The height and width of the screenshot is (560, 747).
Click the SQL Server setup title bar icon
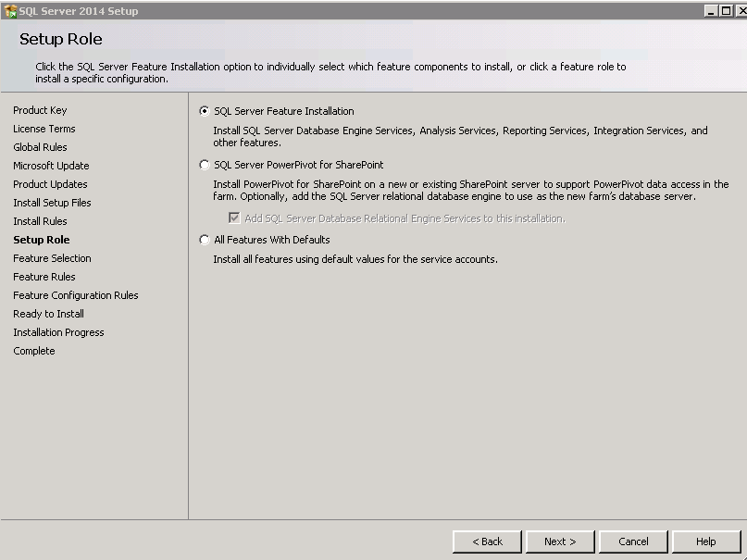click(x=10, y=10)
